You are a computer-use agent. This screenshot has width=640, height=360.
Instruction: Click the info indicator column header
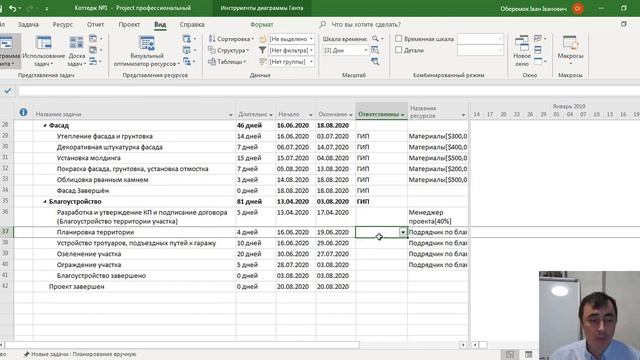(x=23, y=112)
